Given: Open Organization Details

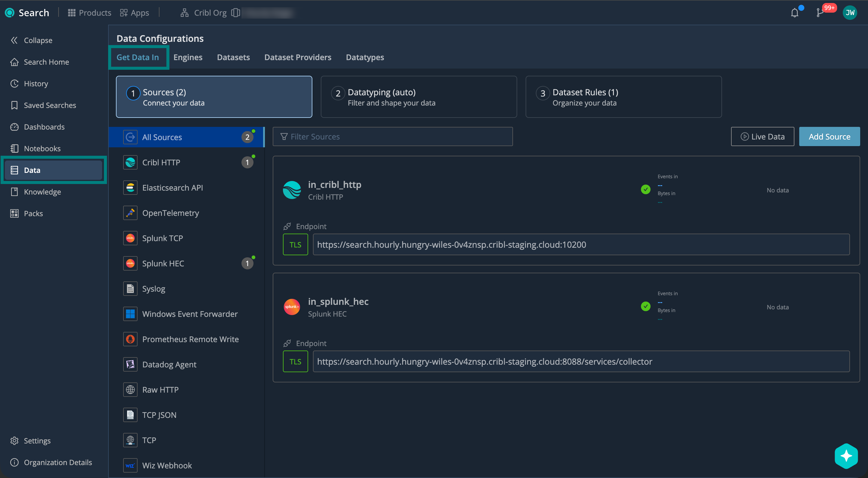Looking at the screenshot, I should pyautogui.click(x=51, y=462).
